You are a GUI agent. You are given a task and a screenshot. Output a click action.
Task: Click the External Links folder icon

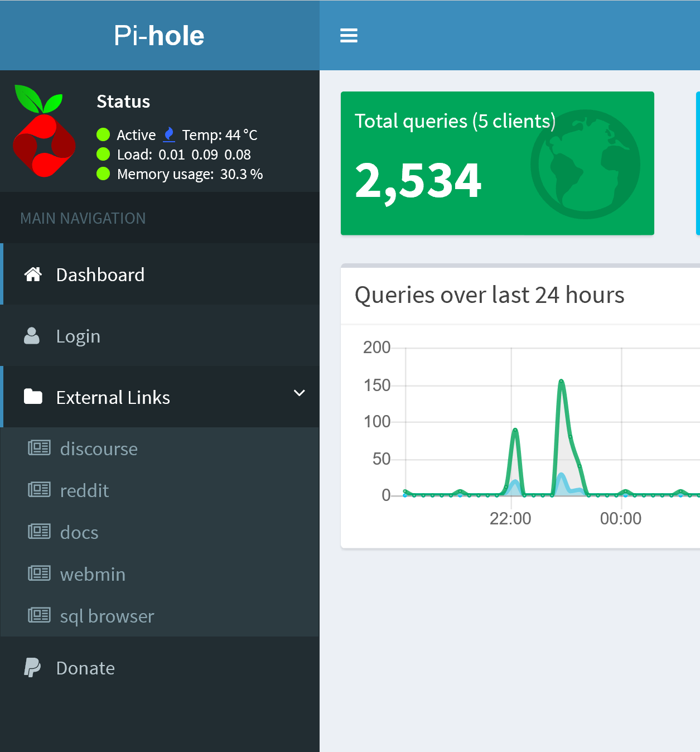[33, 397]
